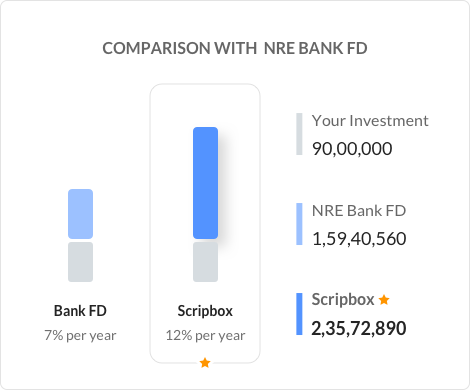Viewport: 470px width, 390px height.
Task: Click the grey investment bar under Scripbox
Action: (x=205, y=262)
